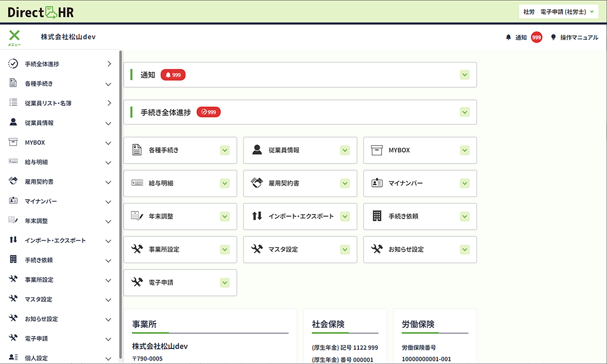Expand the 手続き全体進捗 panel chevron
Image resolution: width=607 pixels, height=364 pixels.
(x=464, y=112)
